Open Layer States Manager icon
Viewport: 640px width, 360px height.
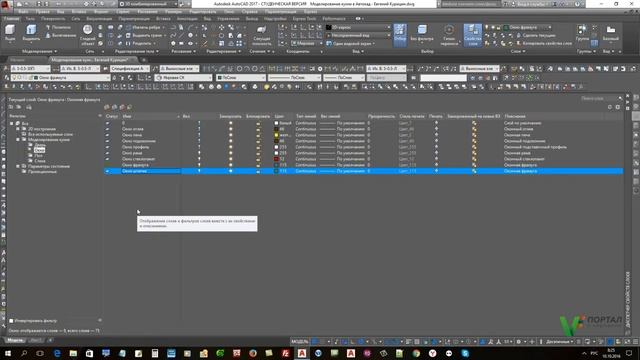tap(29, 107)
